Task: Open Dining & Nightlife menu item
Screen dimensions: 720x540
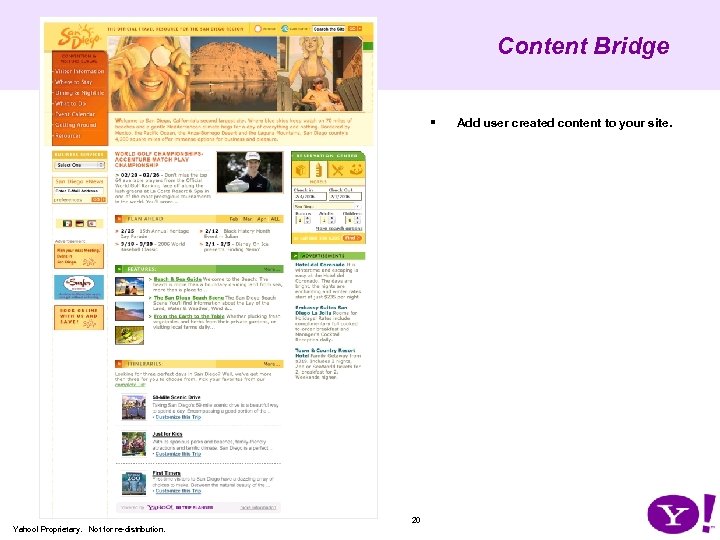Action: coord(79,93)
